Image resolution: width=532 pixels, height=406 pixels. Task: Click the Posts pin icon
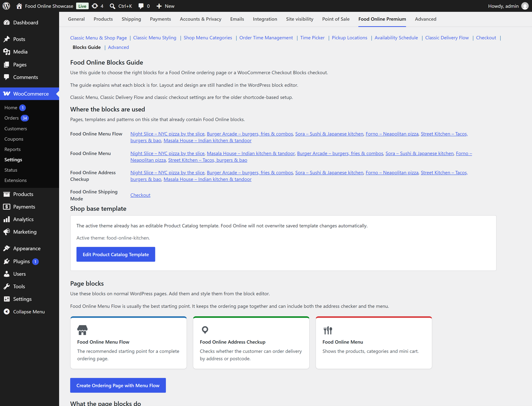[7, 39]
